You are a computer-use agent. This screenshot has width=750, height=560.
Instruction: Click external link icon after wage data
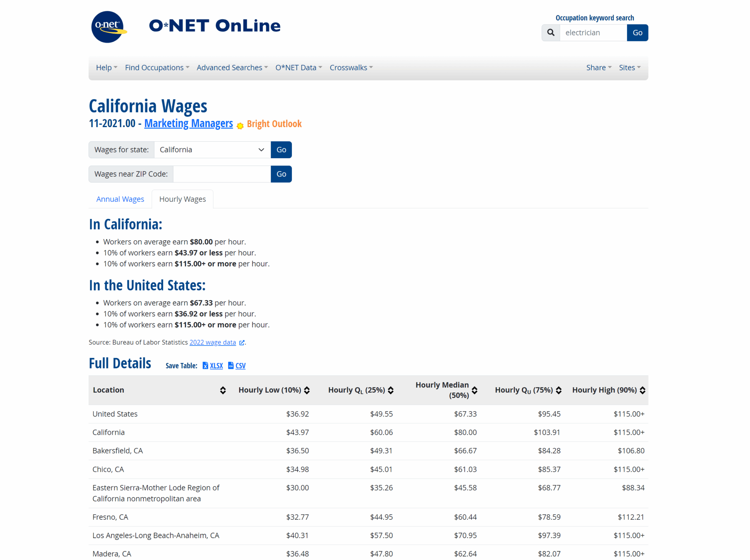pos(242,342)
